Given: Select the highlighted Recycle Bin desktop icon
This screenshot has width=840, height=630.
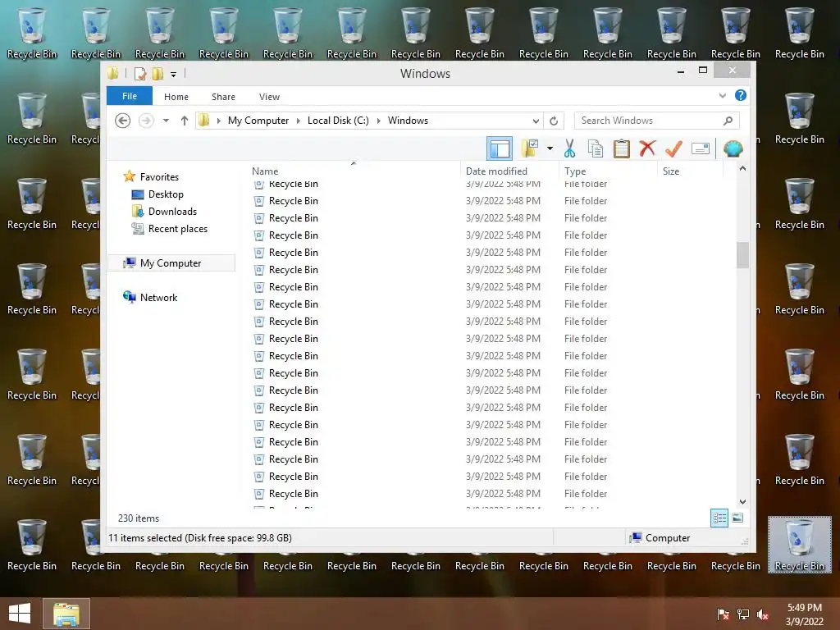Looking at the screenshot, I should pyautogui.click(x=799, y=545).
